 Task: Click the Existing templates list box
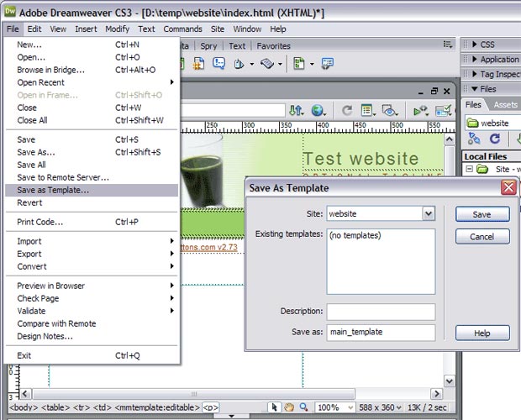(382, 261)
